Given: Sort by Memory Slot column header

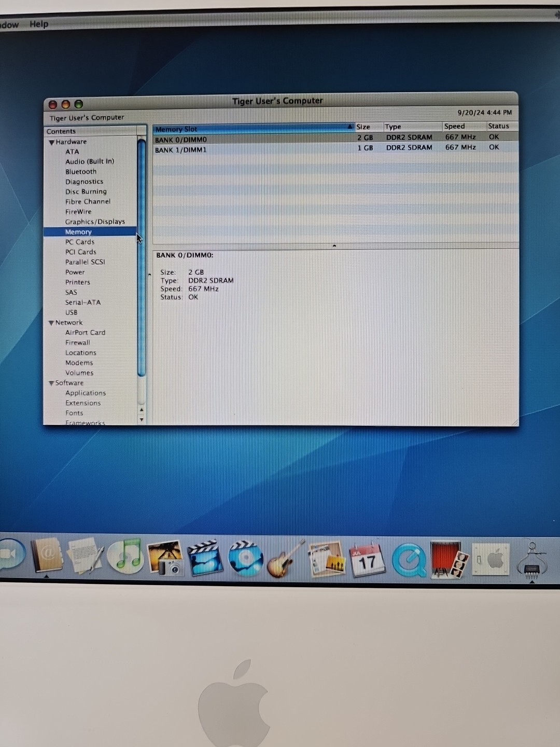Looking at the screenshot, I should [x=254, y=129].
